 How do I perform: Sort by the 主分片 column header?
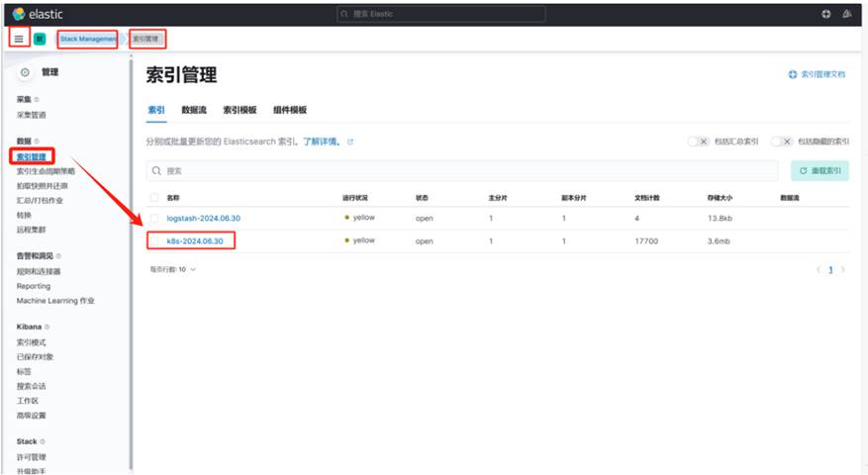click(x=498, y=198)
